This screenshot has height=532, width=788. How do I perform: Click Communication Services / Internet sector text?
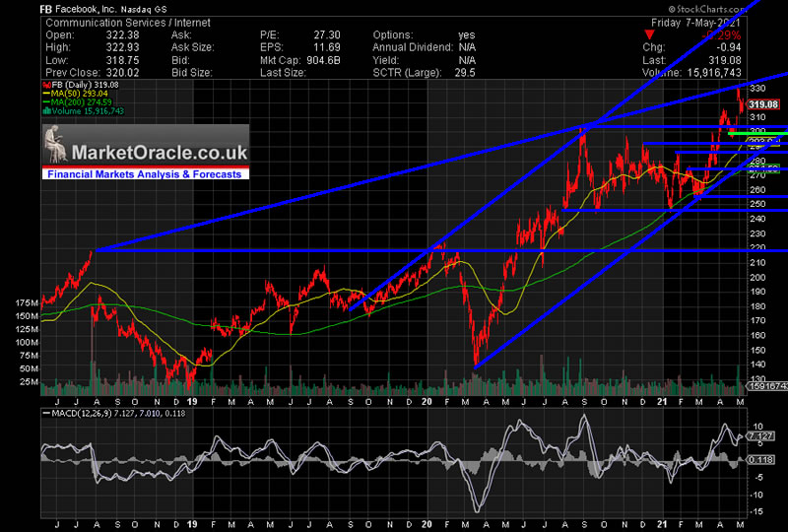click(128, 23)
